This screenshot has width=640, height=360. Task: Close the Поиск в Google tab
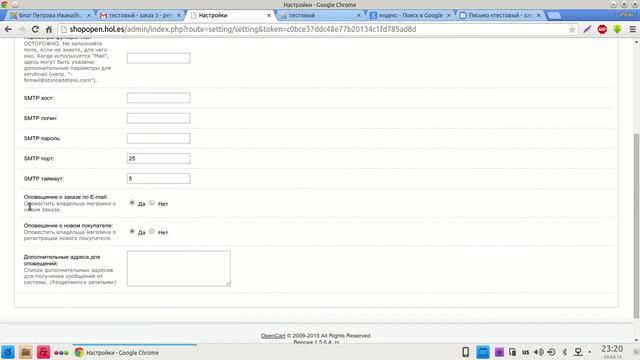[449, 15]
